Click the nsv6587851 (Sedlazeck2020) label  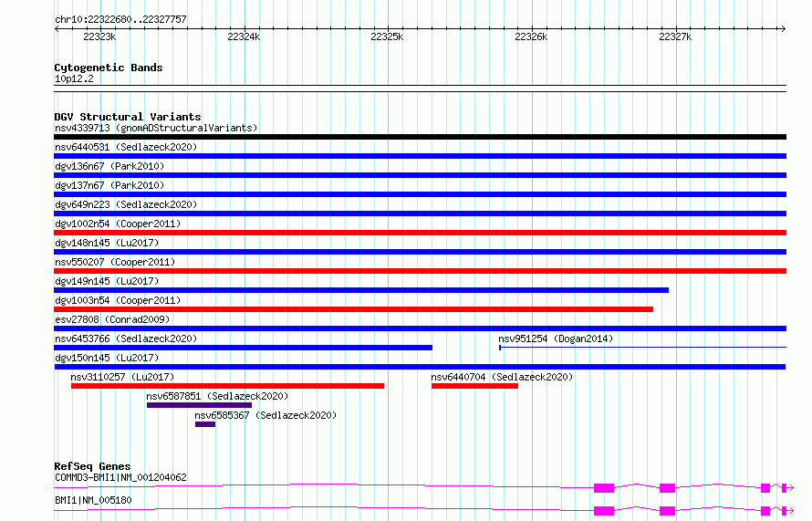[217, 396]
